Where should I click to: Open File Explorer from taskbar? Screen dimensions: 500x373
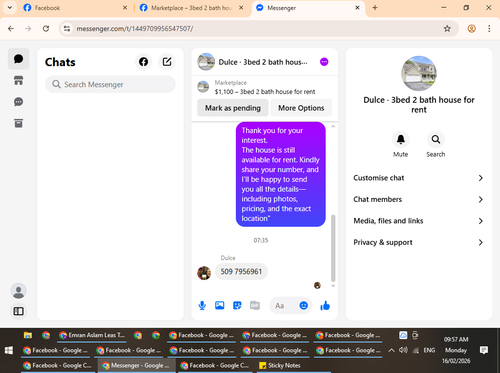click(x=28, y=335)
